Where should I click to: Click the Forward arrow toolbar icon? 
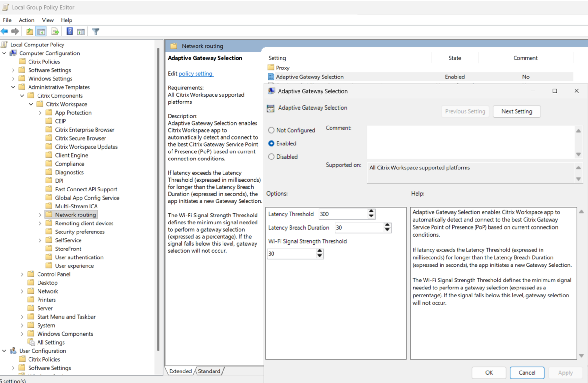click(15, 31)
